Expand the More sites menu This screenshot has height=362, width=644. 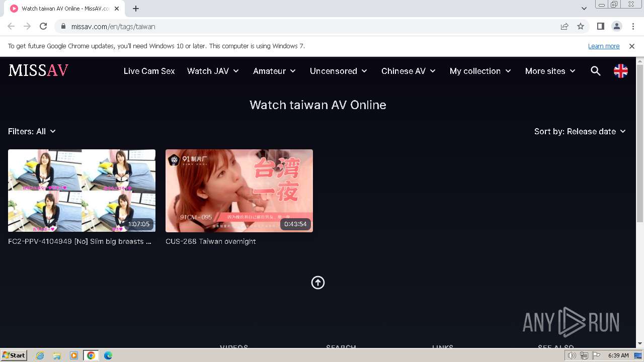[x=550, y=71]
